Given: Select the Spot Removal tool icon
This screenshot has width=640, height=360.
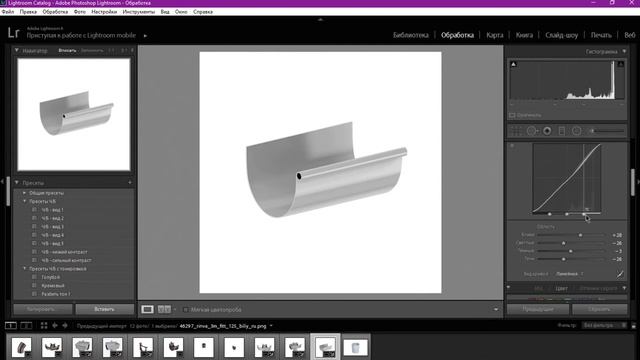Looking at the screenshot, I should click(x=532, y=131).
